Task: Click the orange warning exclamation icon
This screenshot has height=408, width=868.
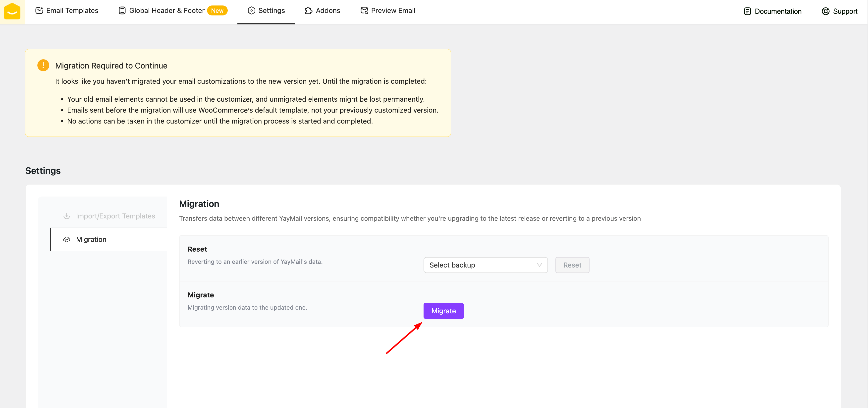Action: [43, 65]
